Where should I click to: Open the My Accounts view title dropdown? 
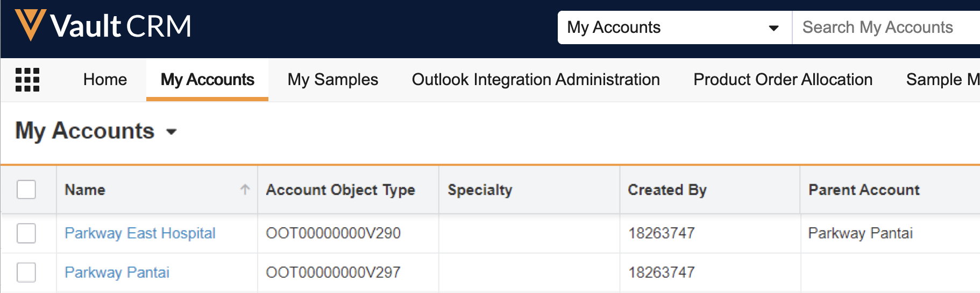172,132
